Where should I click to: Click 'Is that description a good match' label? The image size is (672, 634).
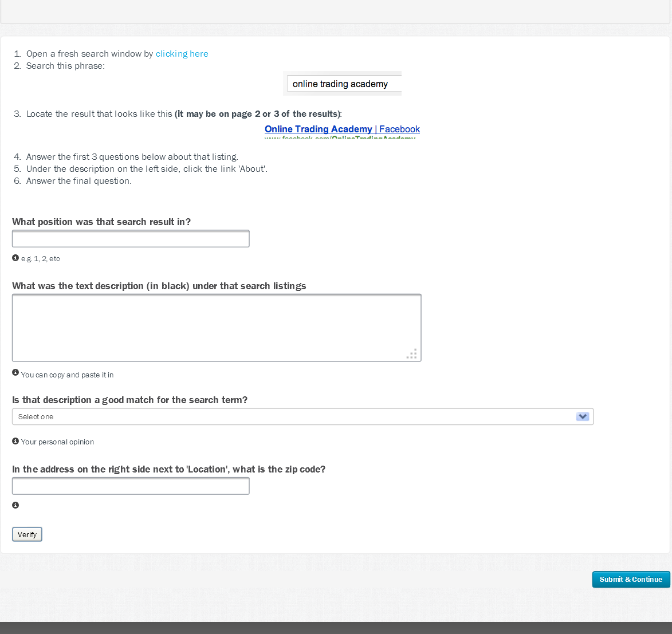129,400
